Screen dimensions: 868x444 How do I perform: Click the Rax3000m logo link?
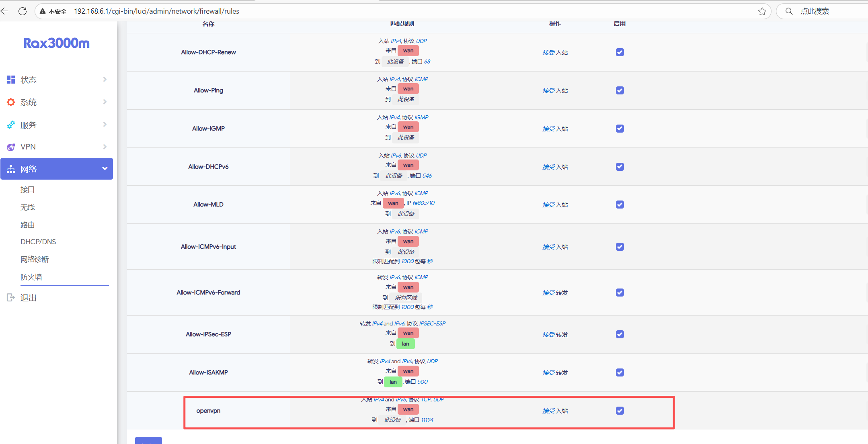click(56, 43)
